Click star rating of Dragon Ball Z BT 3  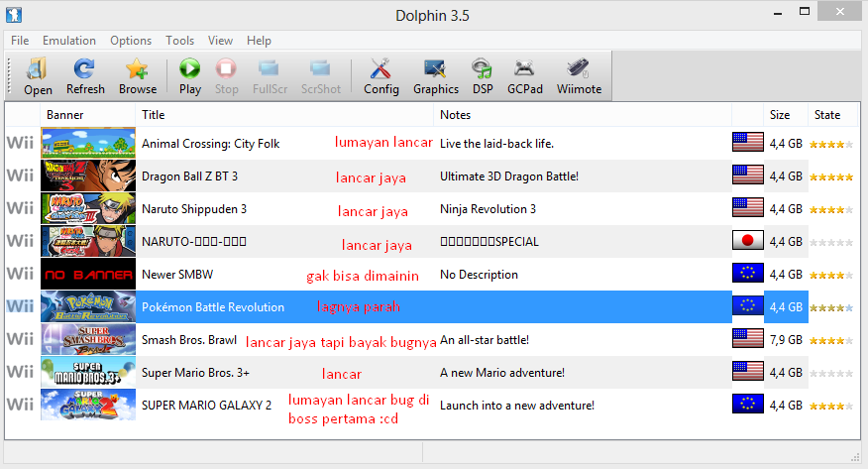point(831,177)
